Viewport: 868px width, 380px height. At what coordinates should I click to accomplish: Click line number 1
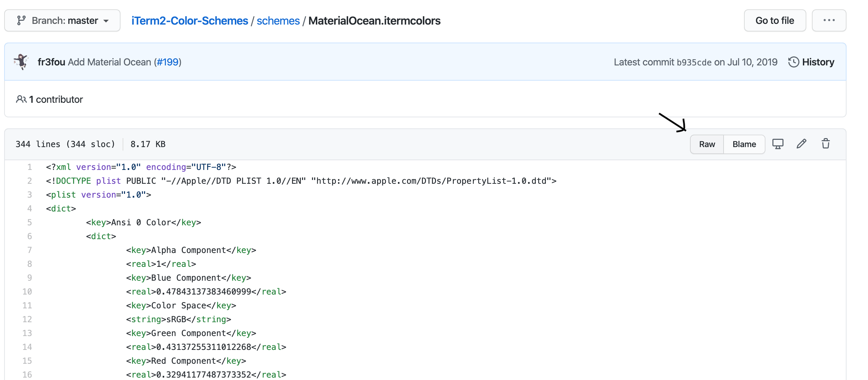coord(30,167)
